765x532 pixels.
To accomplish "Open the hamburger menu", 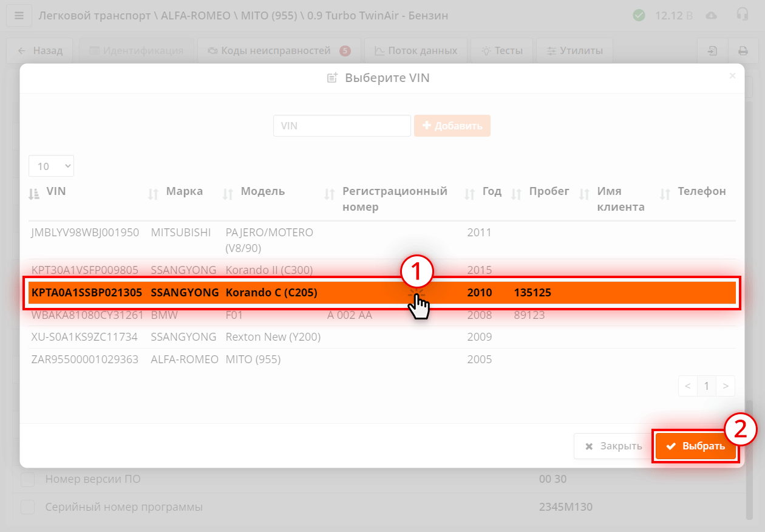I will pos(19,15).
